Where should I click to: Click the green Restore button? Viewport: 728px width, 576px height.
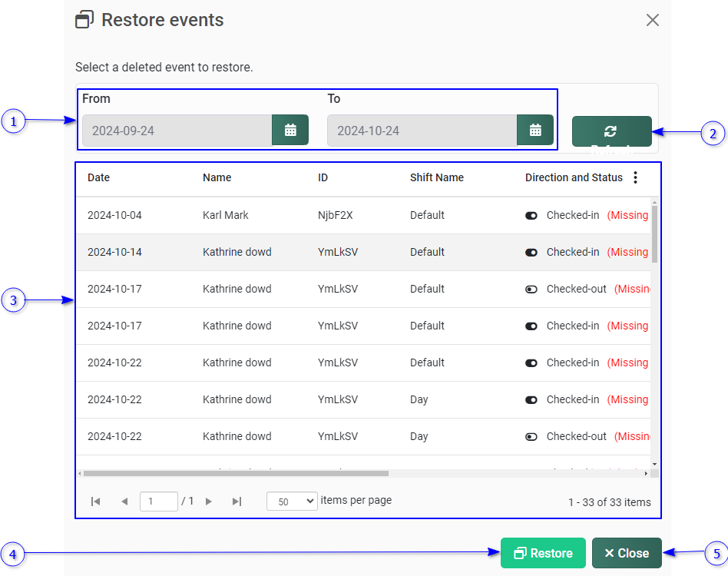[543, 553]
